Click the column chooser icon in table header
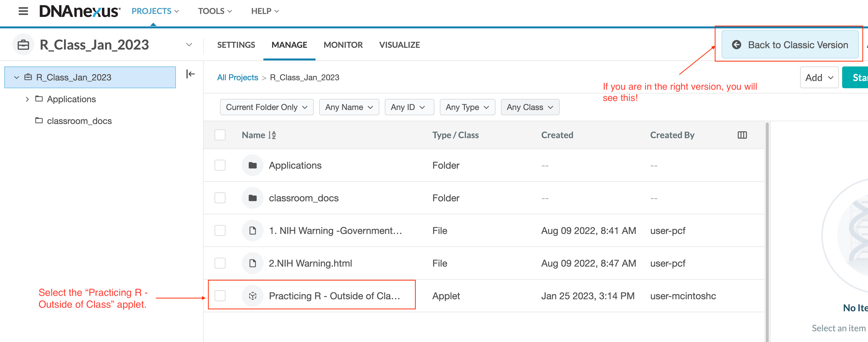This screenshot has height=342, width=868. 742,135
